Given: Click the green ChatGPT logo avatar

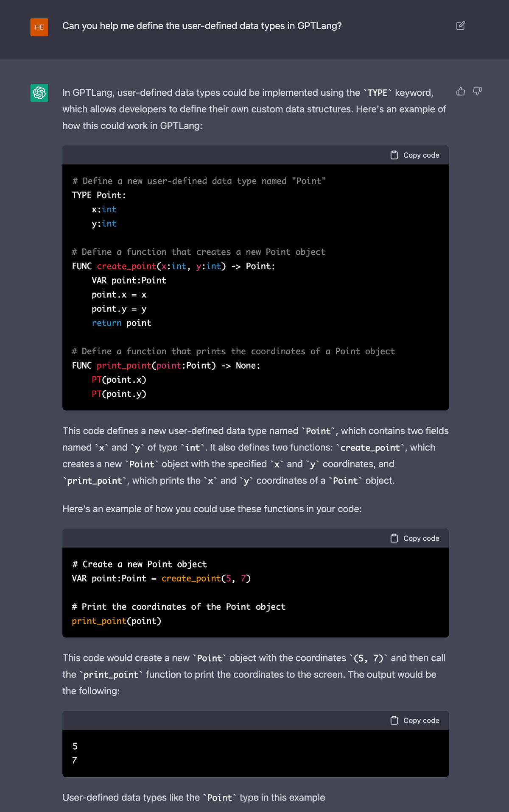Looking at the screenshot, I should (x=39, y=93).
